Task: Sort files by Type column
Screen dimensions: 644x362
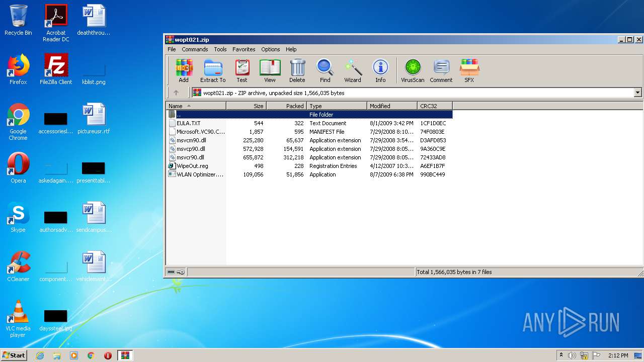Action: 337,106
